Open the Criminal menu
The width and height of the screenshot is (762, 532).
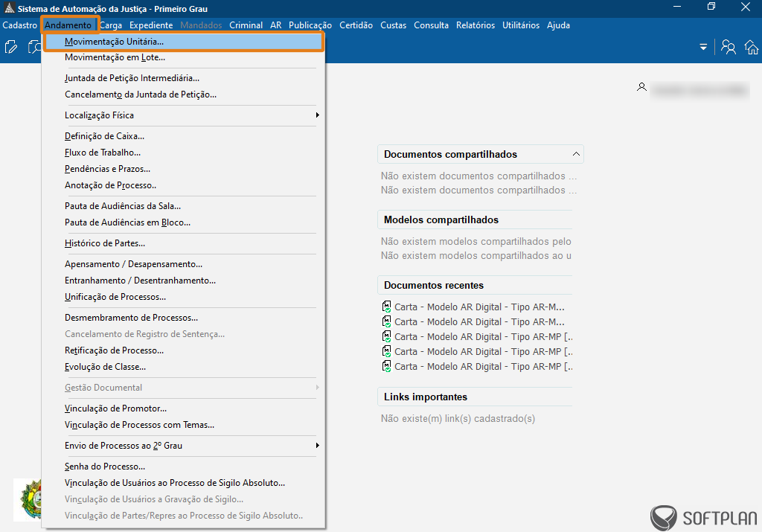pyautogui.click(x=246, y=25)
